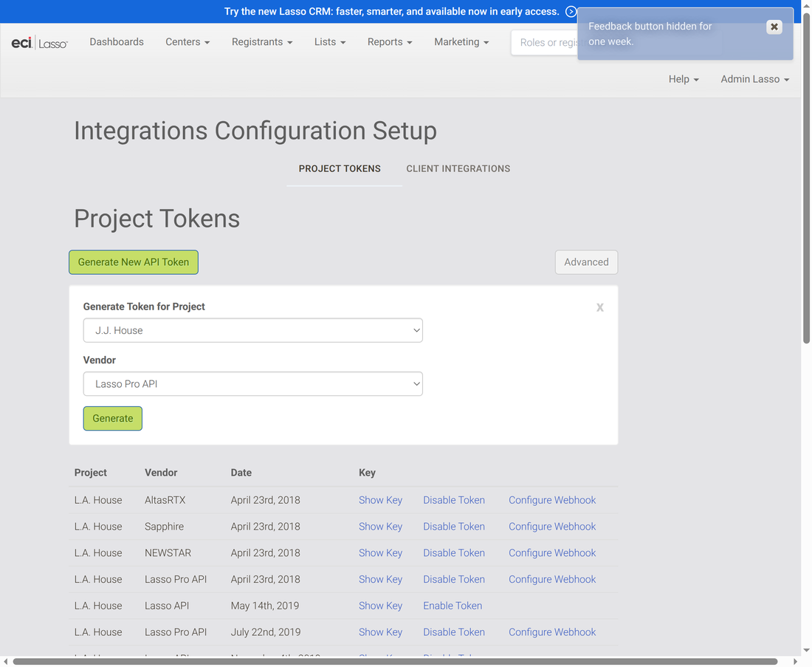Show Key for the AltasRTX token
This screenshot has height=667, width=812.
(x=381, y=500)
